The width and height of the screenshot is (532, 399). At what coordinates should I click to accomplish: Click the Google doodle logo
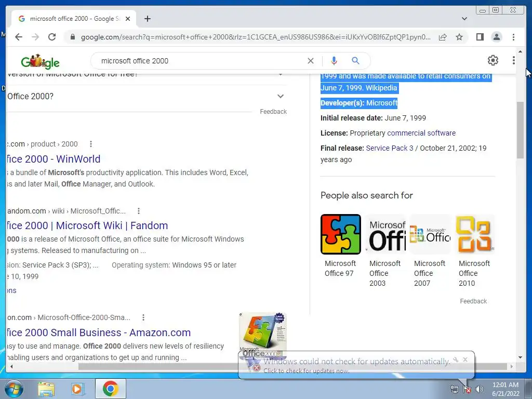tap(40, 61)
